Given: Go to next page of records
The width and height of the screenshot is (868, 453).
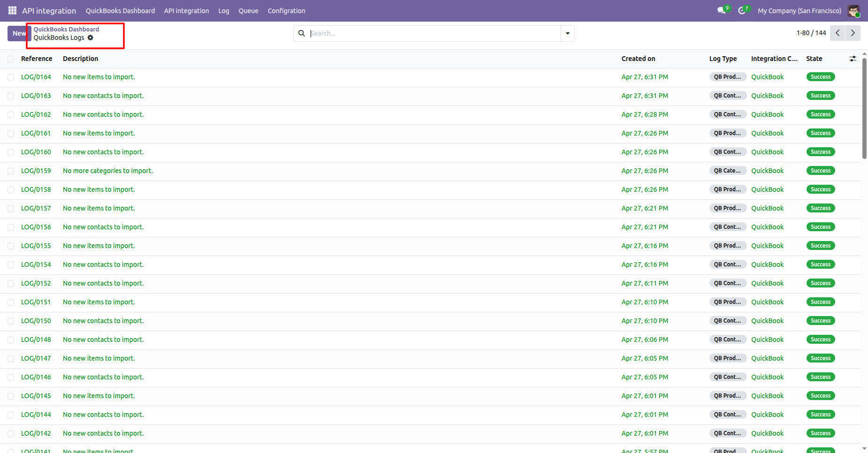Looking at the screenshot, I should point(853,33).
